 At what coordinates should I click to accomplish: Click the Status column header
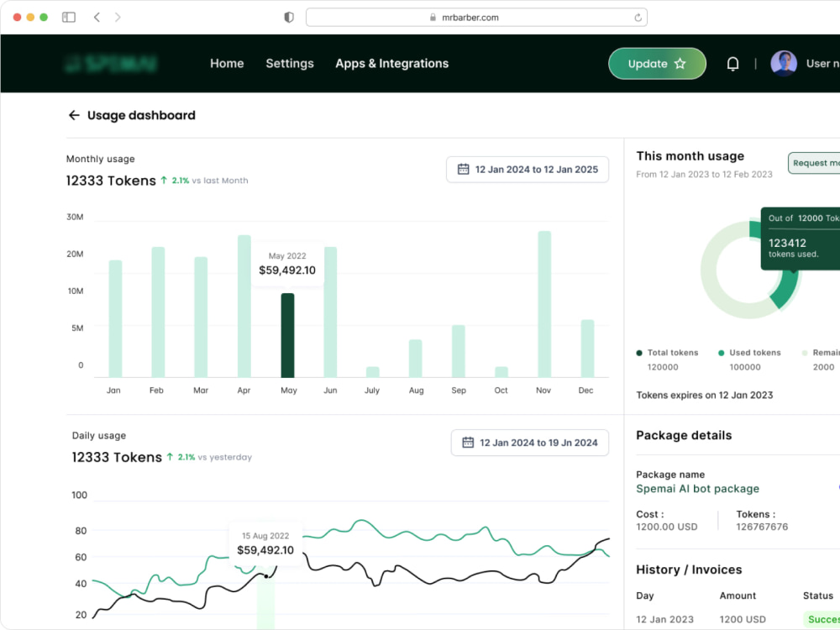coord(818,596)
